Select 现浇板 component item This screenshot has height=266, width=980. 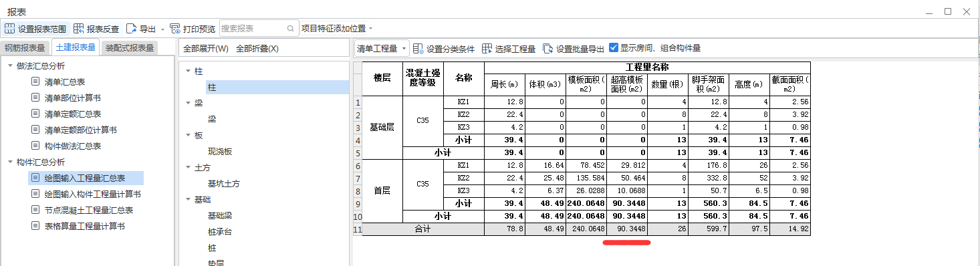[220, 152]
